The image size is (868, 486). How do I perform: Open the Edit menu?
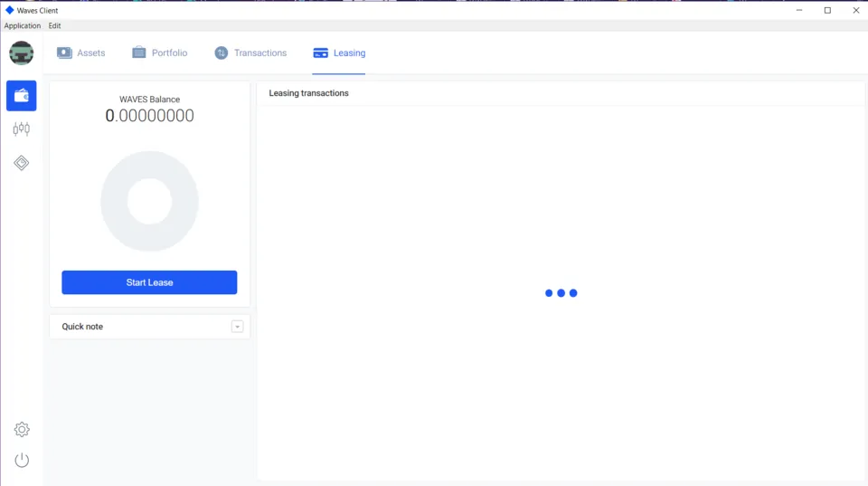(x=54, y=25)
